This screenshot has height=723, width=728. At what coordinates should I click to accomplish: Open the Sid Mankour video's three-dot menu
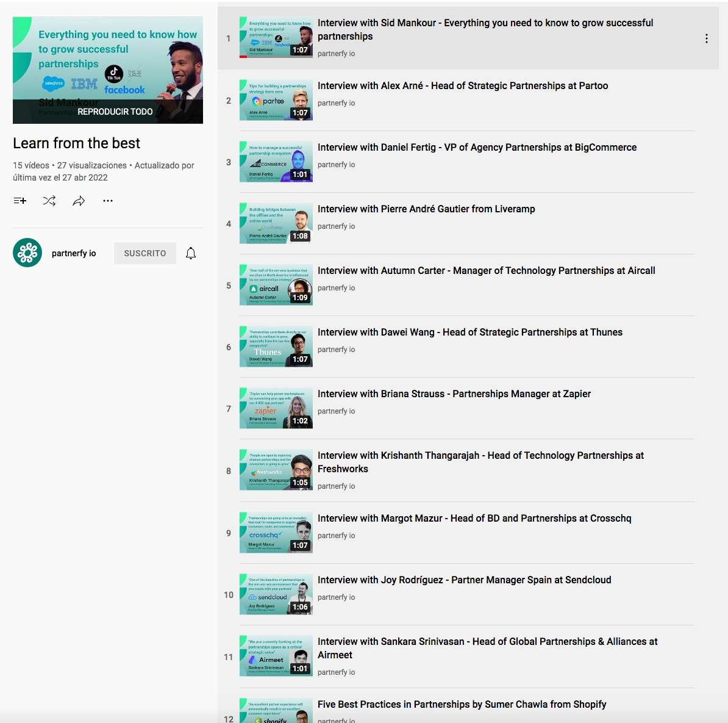(x=706, y=38)
